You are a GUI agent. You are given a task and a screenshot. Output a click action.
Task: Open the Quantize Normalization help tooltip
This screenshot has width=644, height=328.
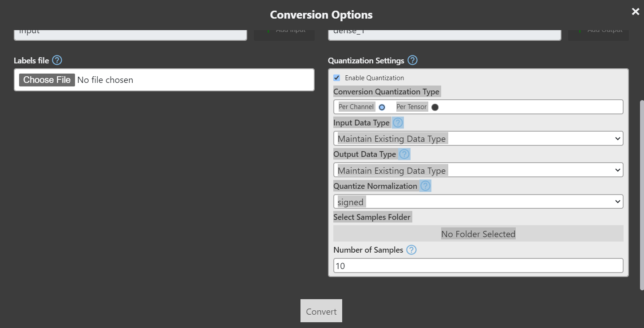click(425, 186)
